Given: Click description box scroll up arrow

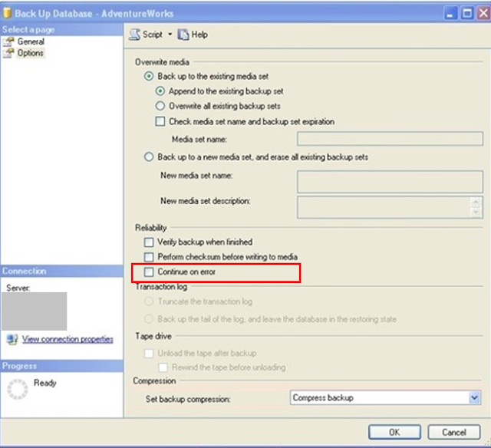Looking at the screenshot, I should pos(476,202).
